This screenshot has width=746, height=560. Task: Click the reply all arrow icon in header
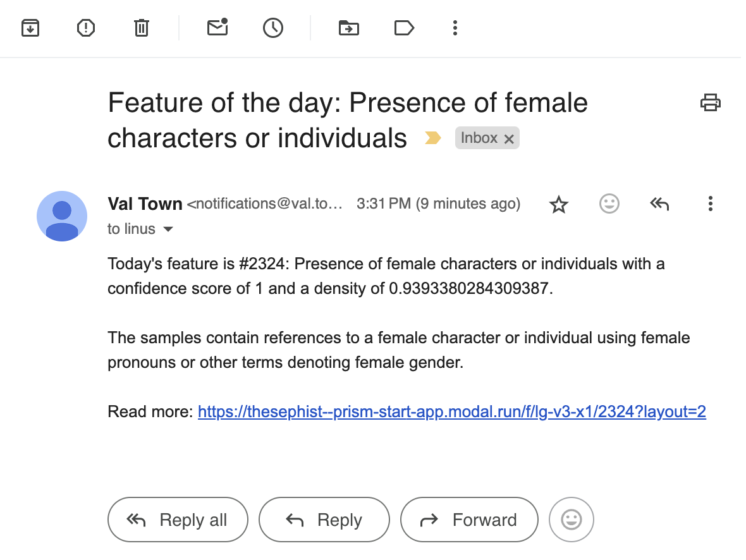pyautogui.click(x=659, y=204)
